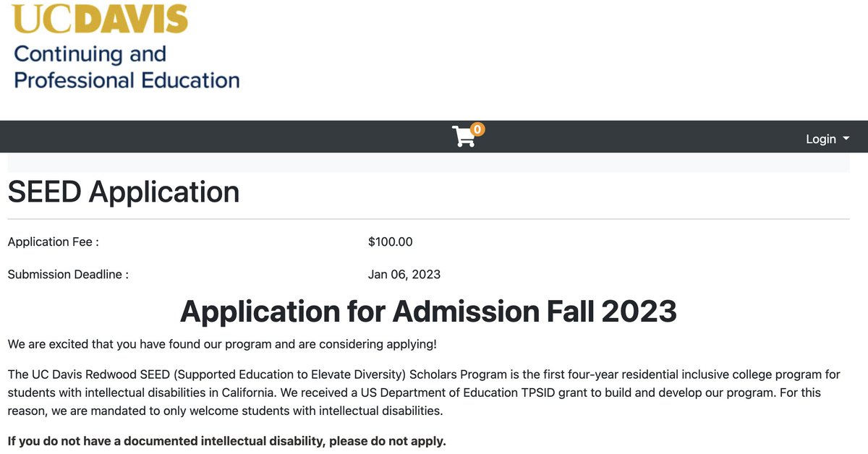Click the light gray breadcrumb strip
Viewport: 868px width, 454px height.
click(428, 163)
